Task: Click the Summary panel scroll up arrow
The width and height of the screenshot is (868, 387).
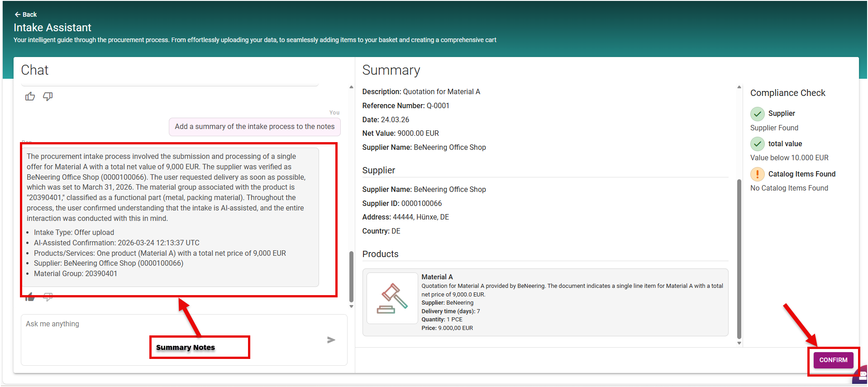Action: tap(739, 87)
